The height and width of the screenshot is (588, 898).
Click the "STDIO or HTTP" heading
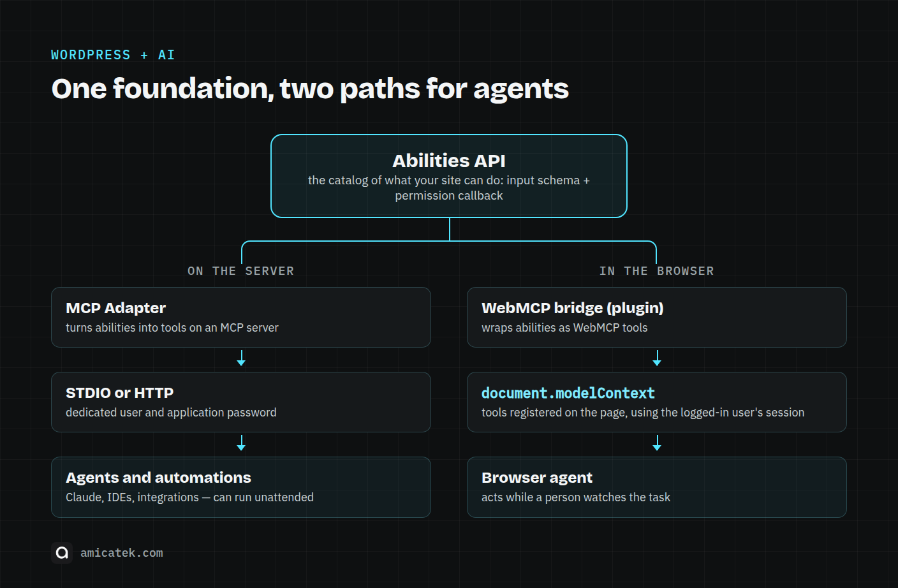119,393
